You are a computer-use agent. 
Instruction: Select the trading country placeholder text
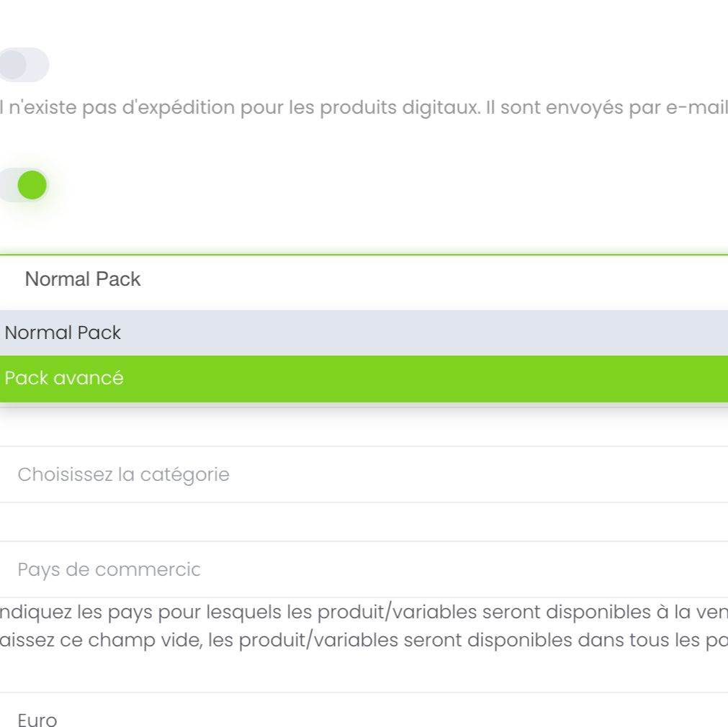pyautogui.click(x=109, y=569)
